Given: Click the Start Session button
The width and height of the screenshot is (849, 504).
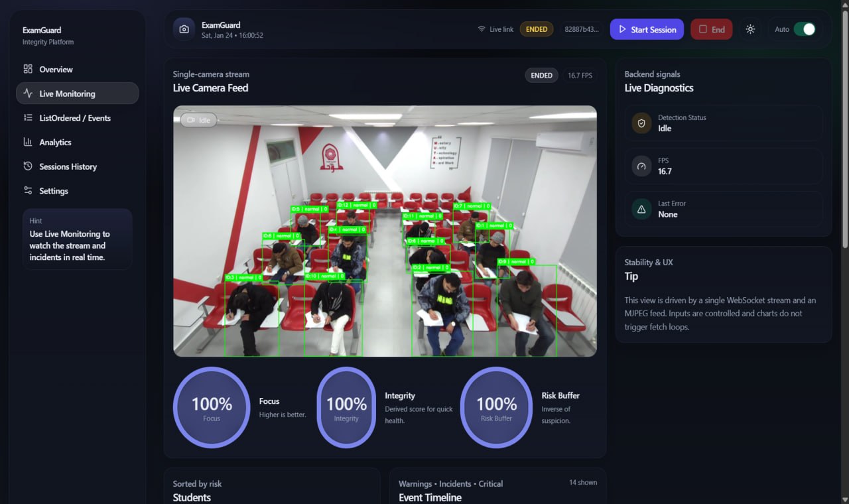Looking at the screenshot, I should 647,29.
